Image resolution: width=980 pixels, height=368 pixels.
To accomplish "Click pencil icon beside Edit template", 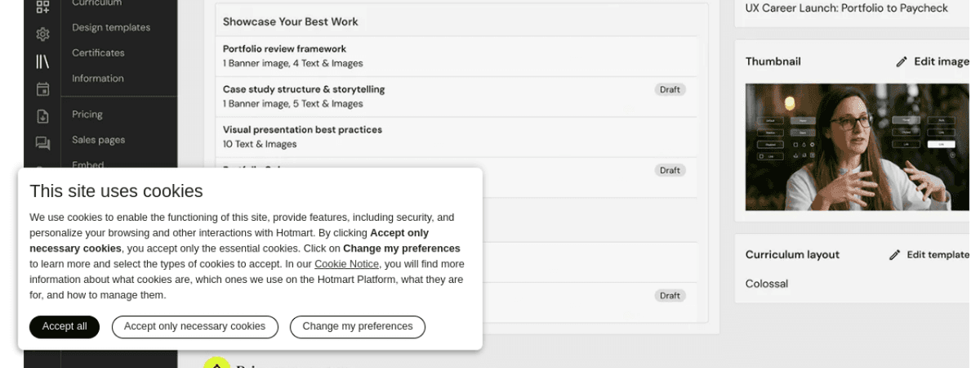I will (x=895, y=255).
